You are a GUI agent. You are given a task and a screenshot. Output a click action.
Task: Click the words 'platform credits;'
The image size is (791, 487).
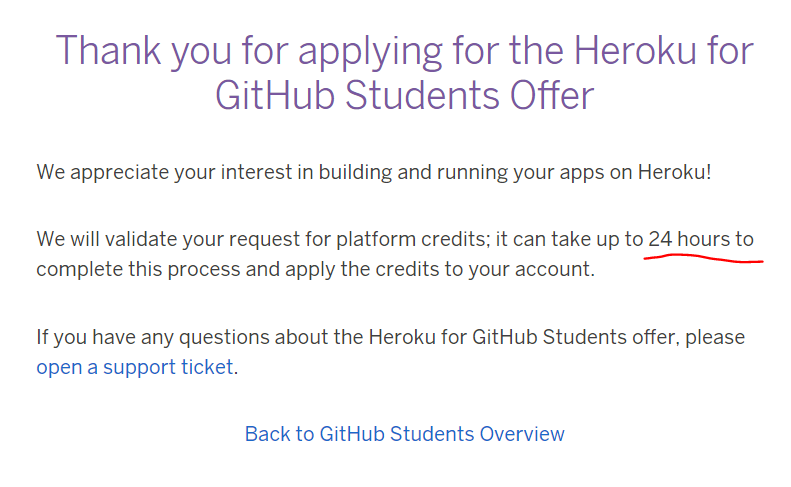(x=413, y=239)
